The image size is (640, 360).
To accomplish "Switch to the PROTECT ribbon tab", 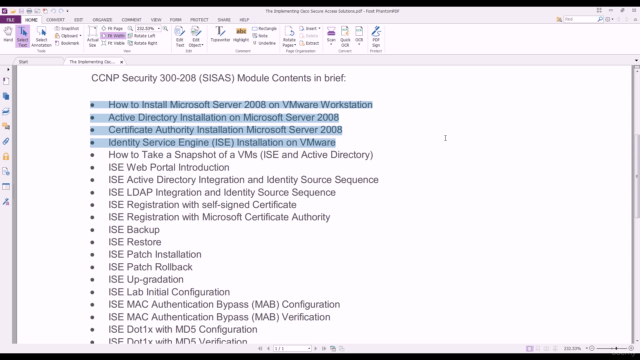I will (199, 20).
